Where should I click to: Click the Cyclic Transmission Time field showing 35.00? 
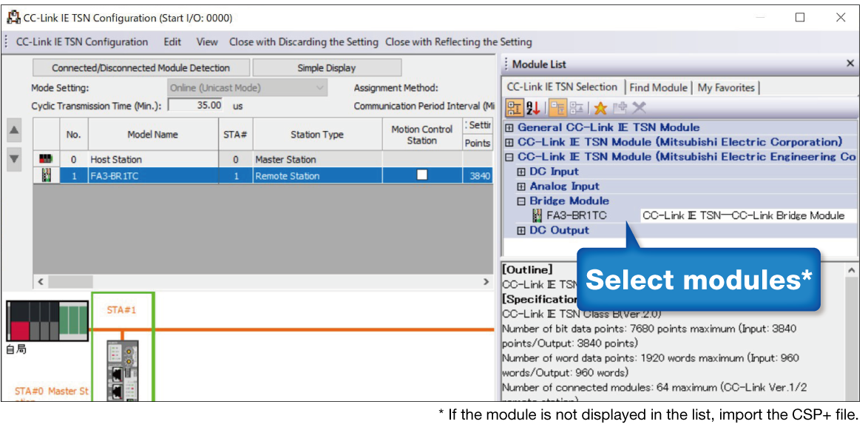click(x=197, y=105)
